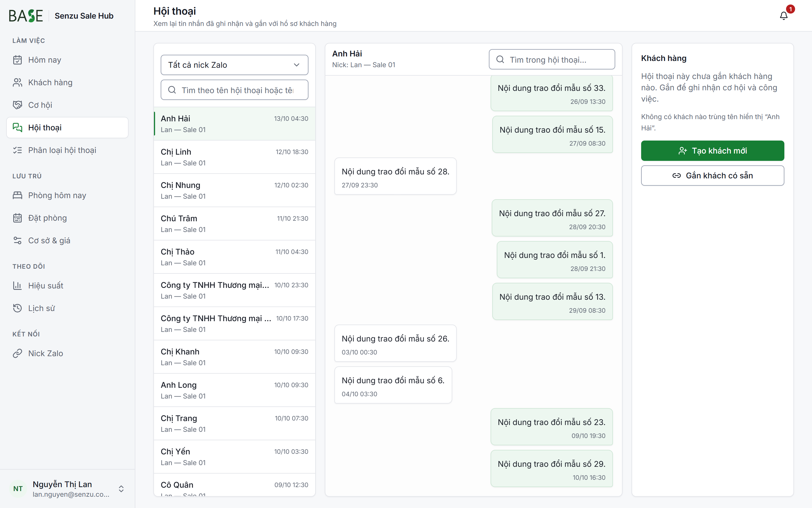Open the Anh Long conversation
The width and height of the screenshot is (812, 508).
[235, 390]
